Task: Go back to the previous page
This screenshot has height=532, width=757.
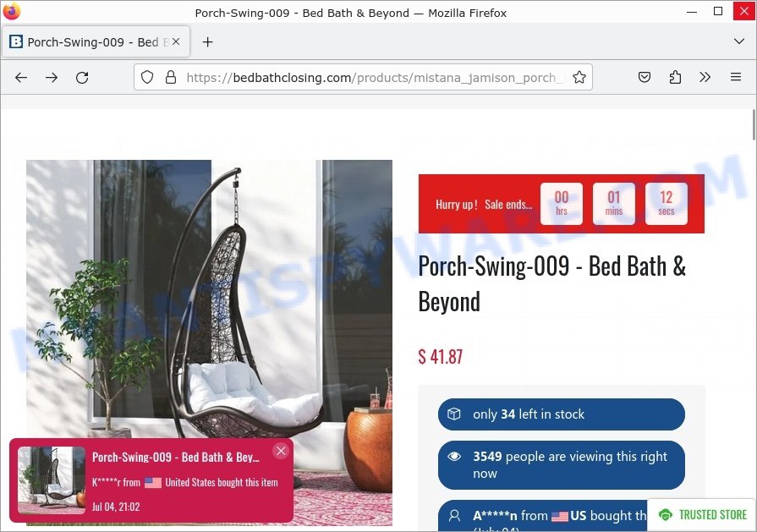Action: [x=21, y=77]
